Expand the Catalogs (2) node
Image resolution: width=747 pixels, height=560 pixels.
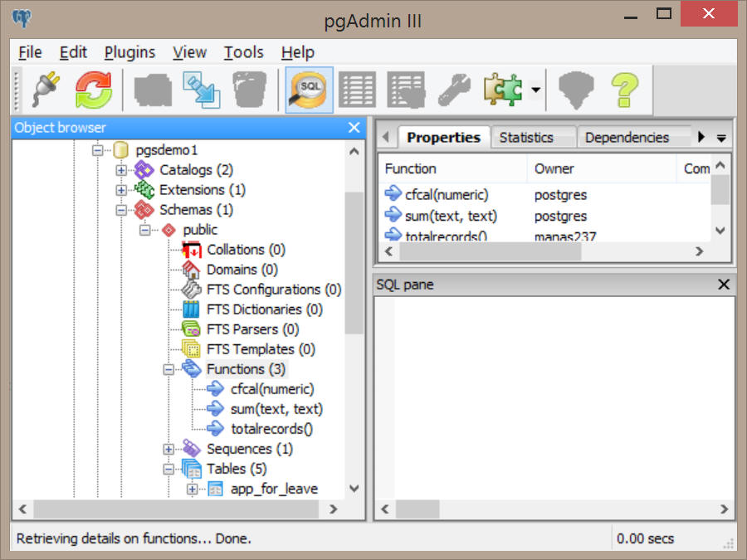121,170
